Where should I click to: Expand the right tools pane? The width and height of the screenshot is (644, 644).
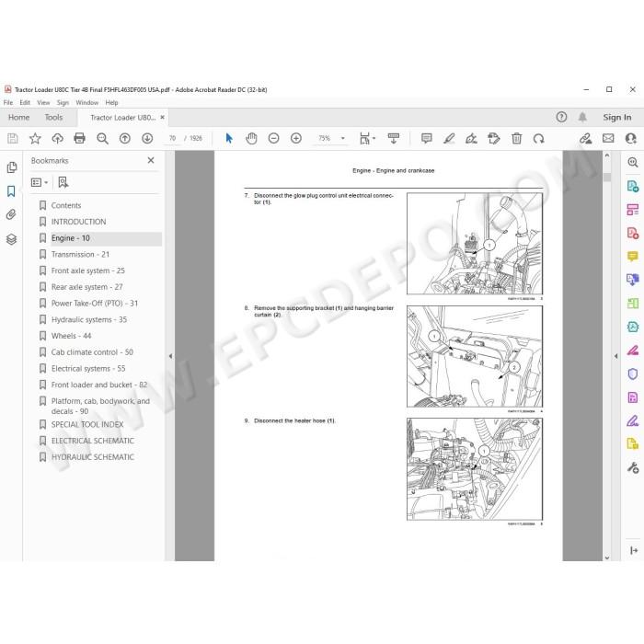pos(633,550)
